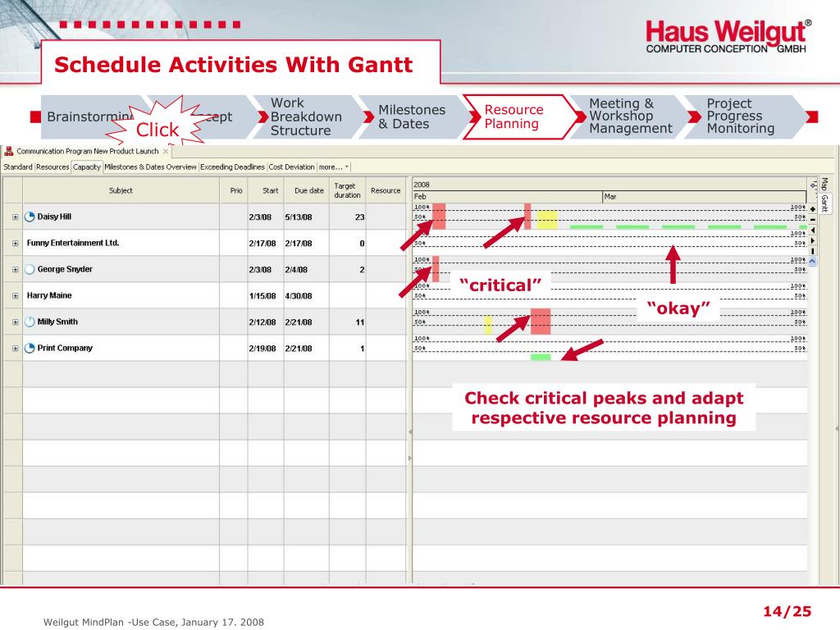Expand the George Snyder row

(x=15, y=269)
